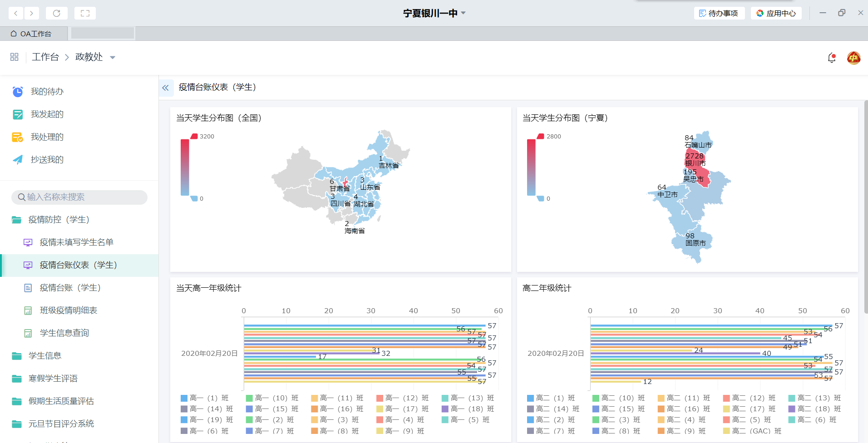The width and height of the screenshot is (868, 443).
Task: Open the user avatar menu
Action: (853, 58)
